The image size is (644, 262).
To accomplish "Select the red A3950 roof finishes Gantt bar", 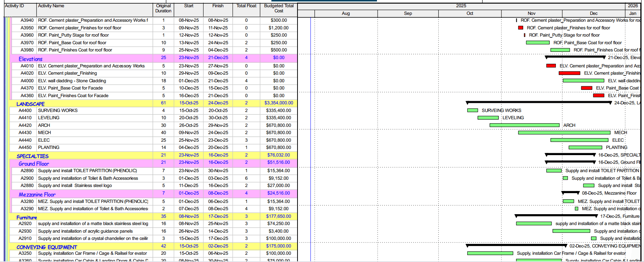I will (x=521, y=28).
